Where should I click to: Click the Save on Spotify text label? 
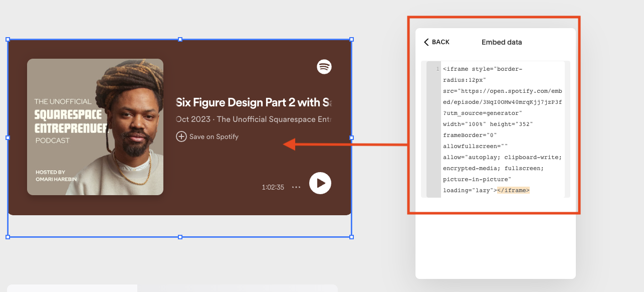(214, 136)
